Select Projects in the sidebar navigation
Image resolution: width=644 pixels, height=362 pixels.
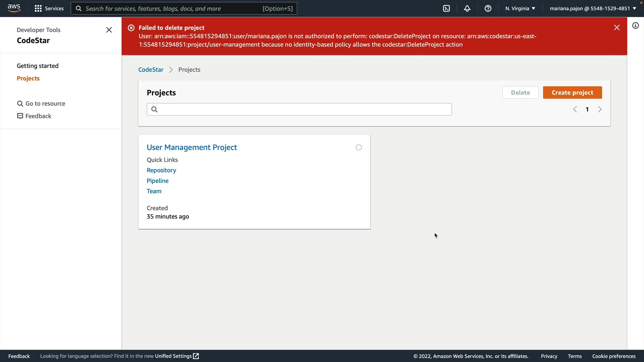click(28, 78)
